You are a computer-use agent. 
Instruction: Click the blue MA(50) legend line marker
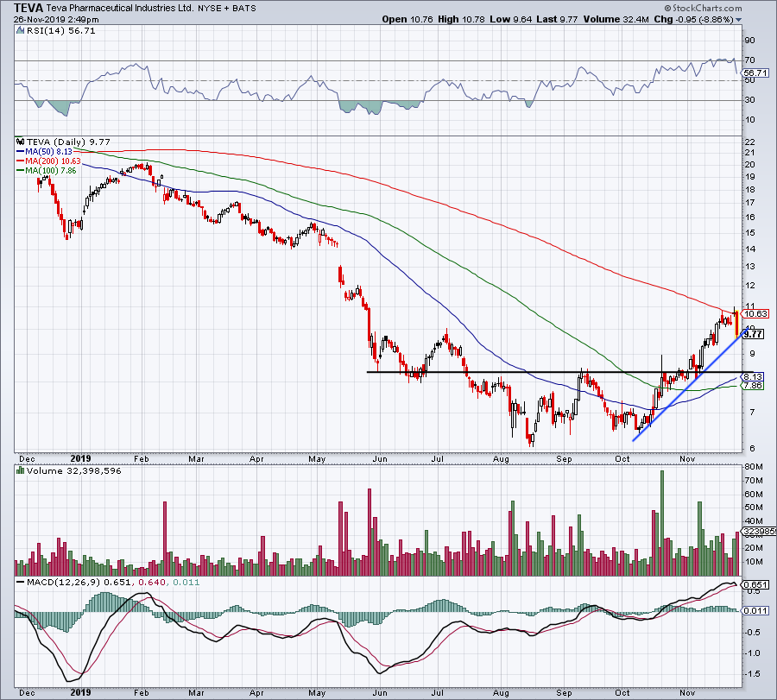21,152
